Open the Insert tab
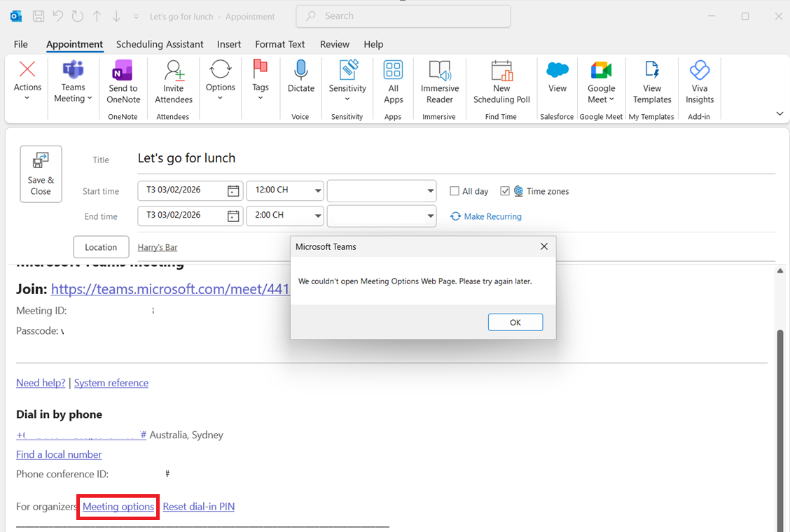The image size is (790, 532). click(229, 44)
